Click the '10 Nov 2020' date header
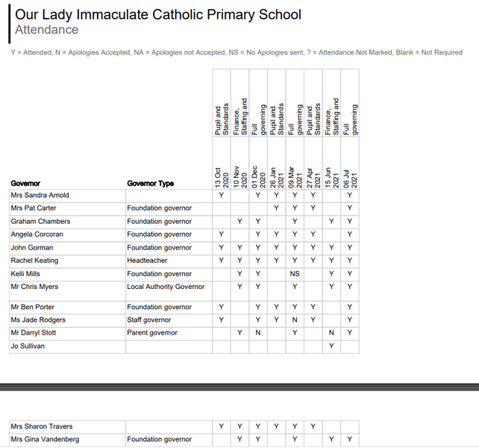The width and height of the screenshot is (479, 448). pos(239,178)
